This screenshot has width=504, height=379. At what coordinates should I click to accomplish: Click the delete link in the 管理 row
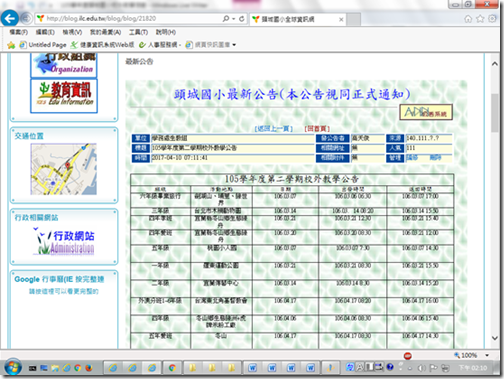point(435,158)
